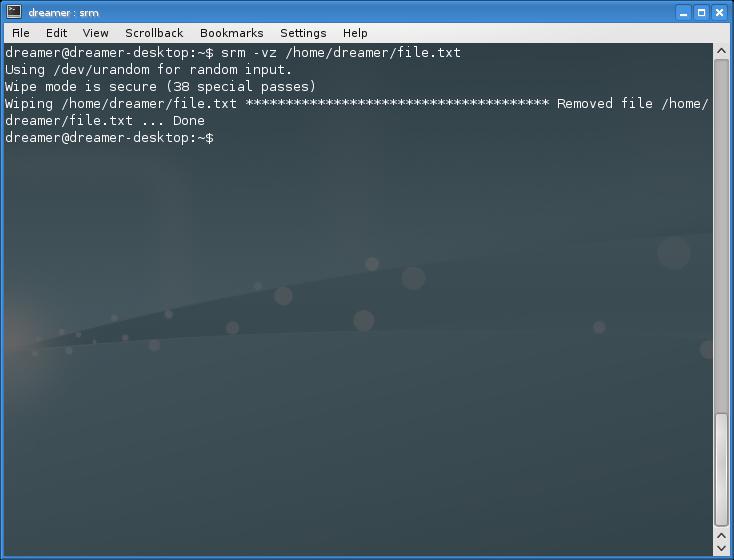Open the File menu
Viewport: 734px width, 560px height.
[20, 33]
